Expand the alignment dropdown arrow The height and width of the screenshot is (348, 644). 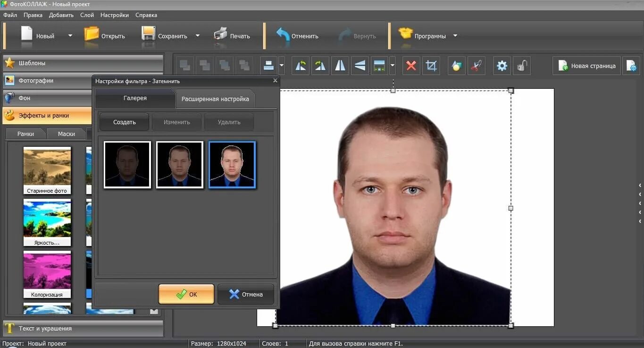[282, 66]
